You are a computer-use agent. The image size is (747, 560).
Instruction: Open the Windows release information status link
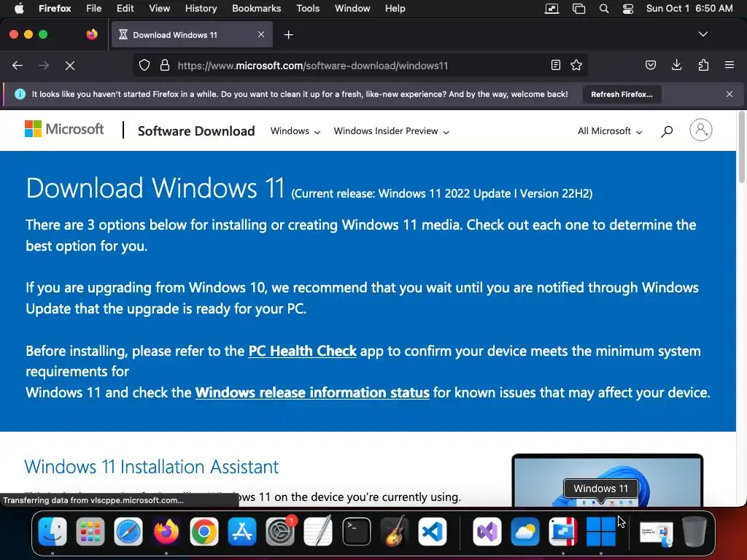312,392
